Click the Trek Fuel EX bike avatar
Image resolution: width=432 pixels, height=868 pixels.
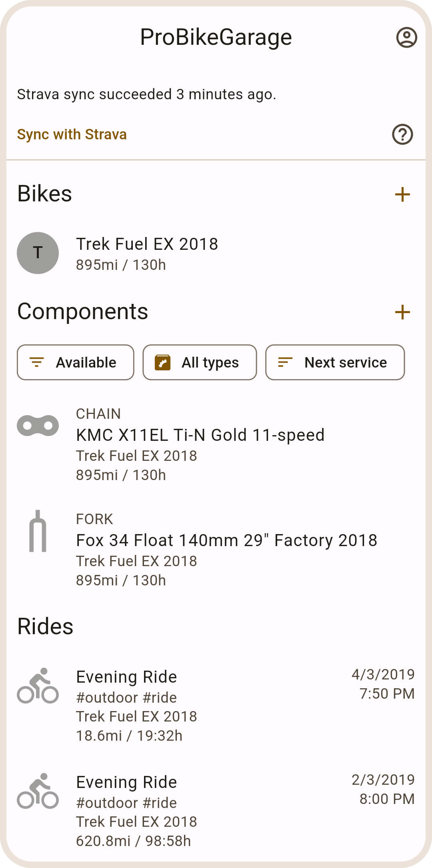[38, 253]
